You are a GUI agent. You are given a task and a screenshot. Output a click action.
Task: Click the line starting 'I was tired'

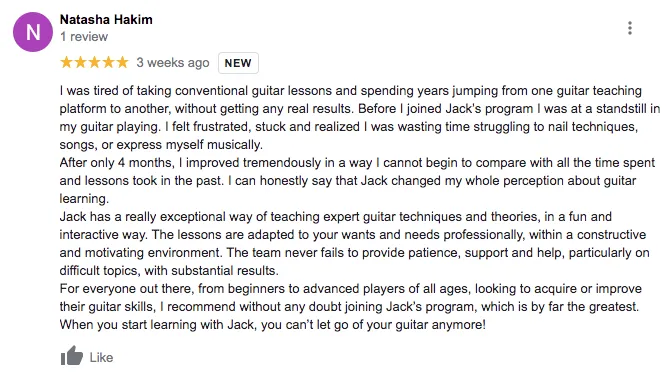(x=350, y=91)
